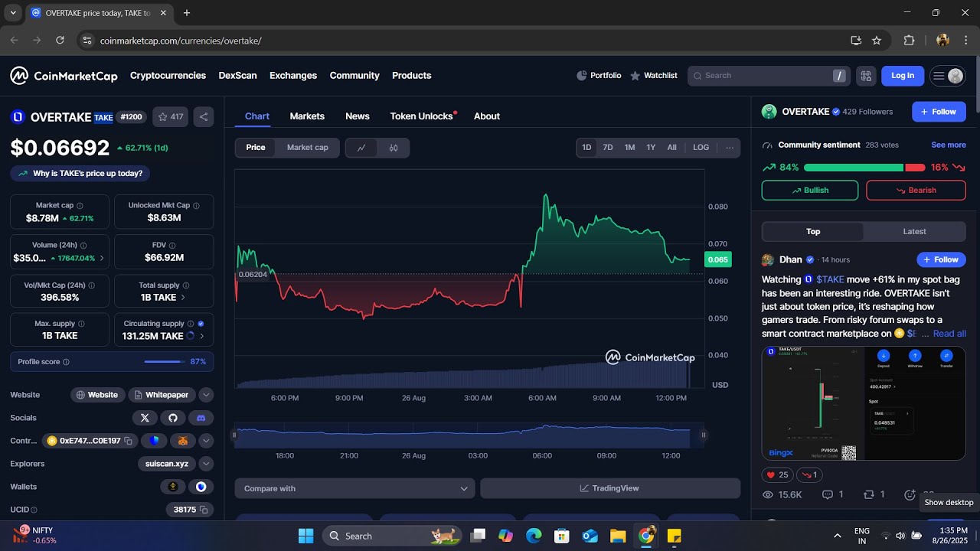Screen dimensions: 980x551
Task: Open the CoinMarketCap home logo
Action: (x=64, y=76)
